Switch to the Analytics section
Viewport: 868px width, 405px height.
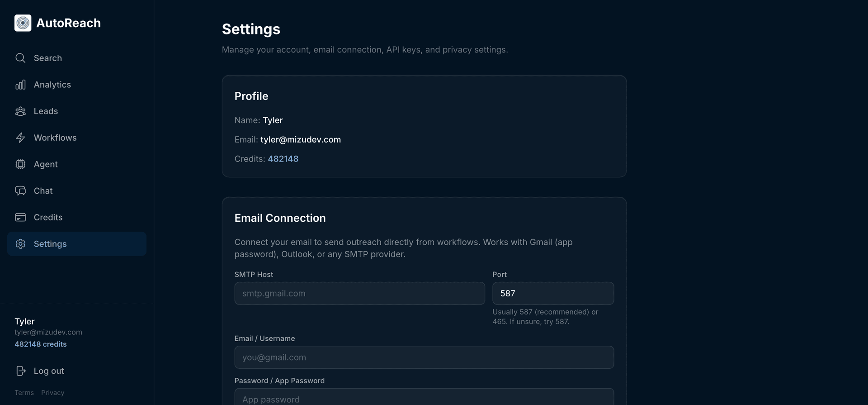(x=52, y=85)
